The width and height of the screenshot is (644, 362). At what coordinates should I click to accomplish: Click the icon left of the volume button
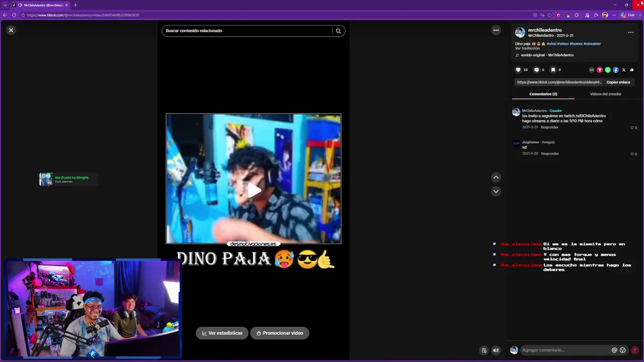tap(484, 350)
